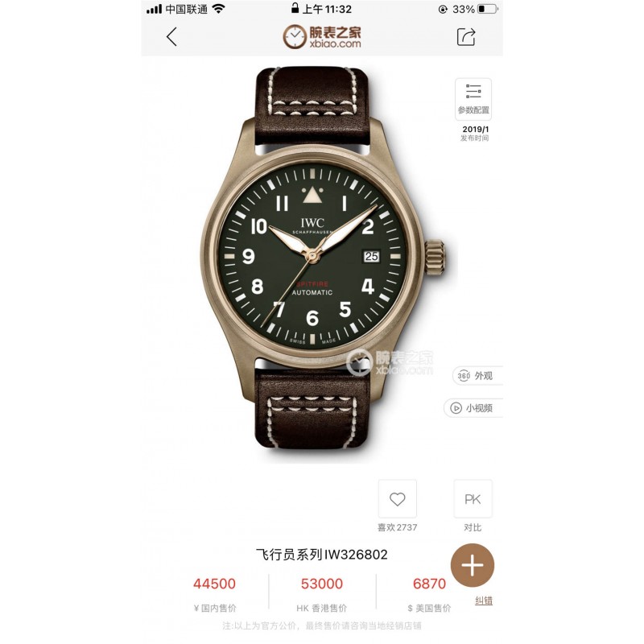Click the 纠错 error correction link

484,601
